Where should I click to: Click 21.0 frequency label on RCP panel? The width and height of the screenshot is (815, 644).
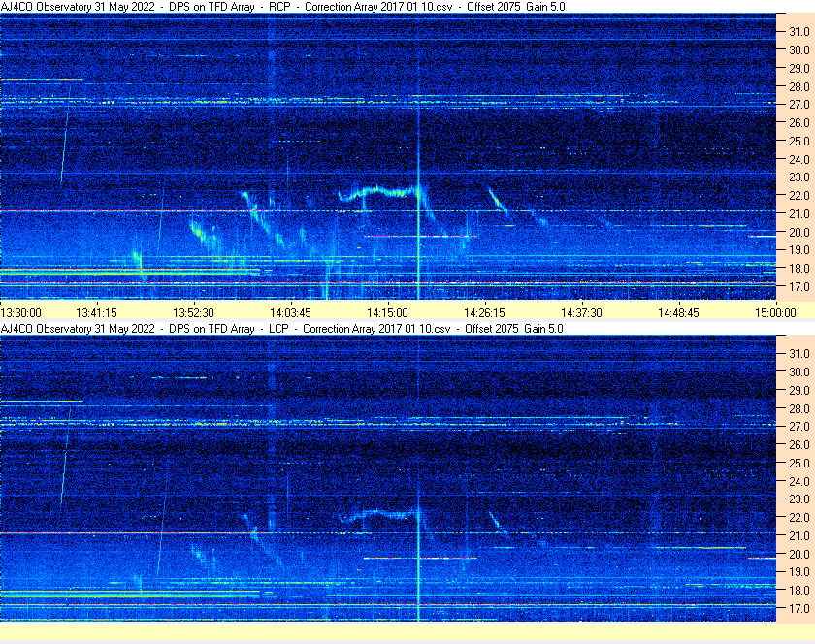tap(799, 214)
